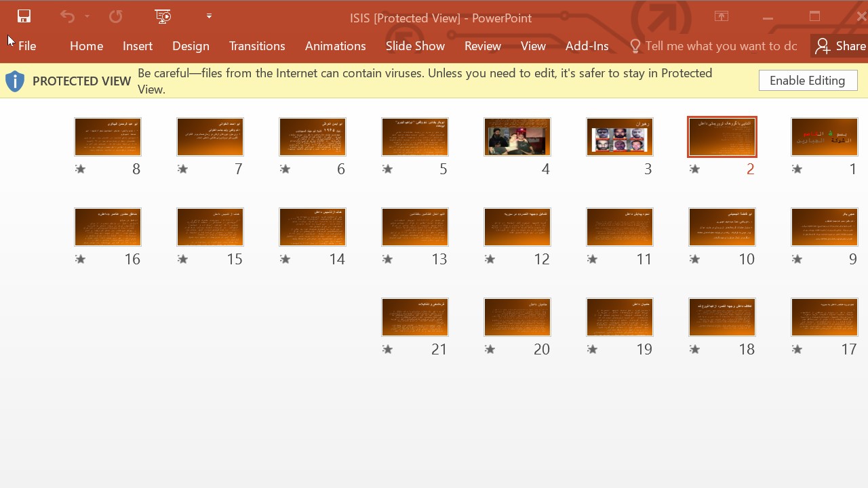Select slide 6 thumbnail
Viewport: 868px width, 488px height.
[313, 137]
